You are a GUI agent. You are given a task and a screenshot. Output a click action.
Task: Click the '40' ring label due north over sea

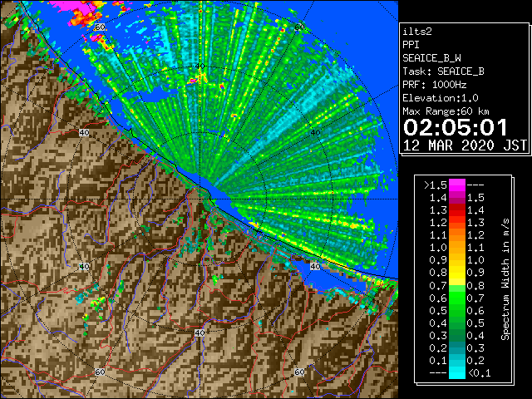click(x=200, y=66)
